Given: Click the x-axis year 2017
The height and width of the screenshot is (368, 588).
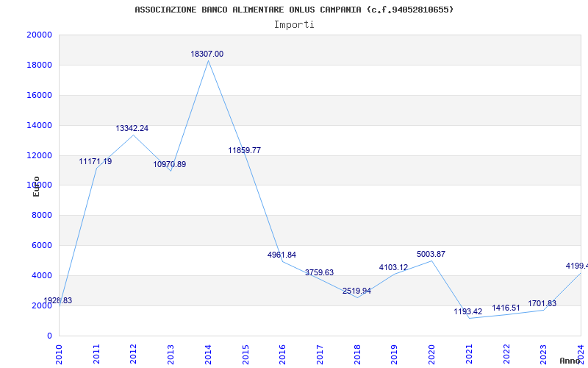Looking at the screenshot, I should pos(320,355).
